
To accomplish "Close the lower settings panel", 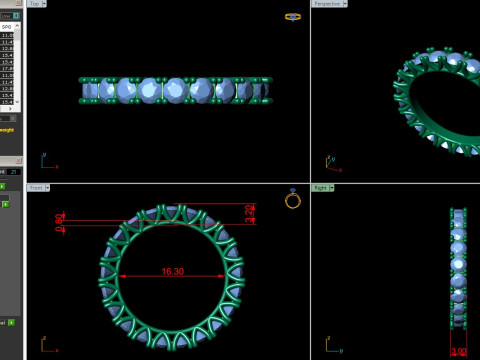I will (x=19, y=161).
